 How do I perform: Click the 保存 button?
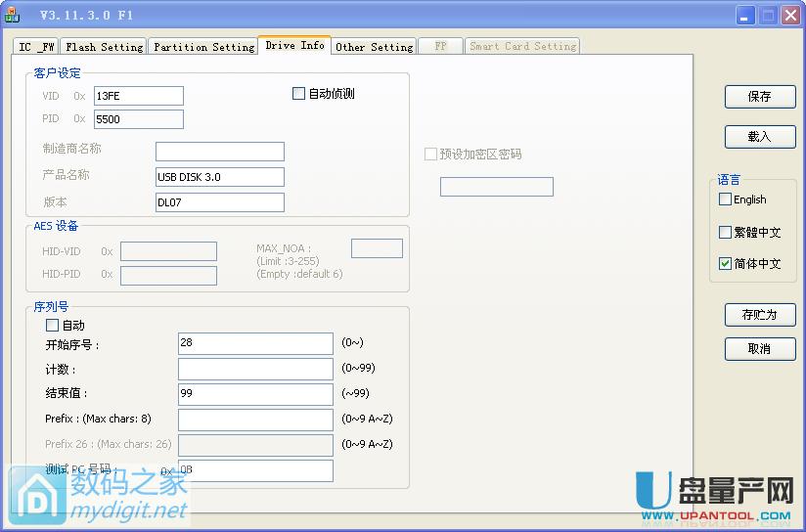click(759, 96)
